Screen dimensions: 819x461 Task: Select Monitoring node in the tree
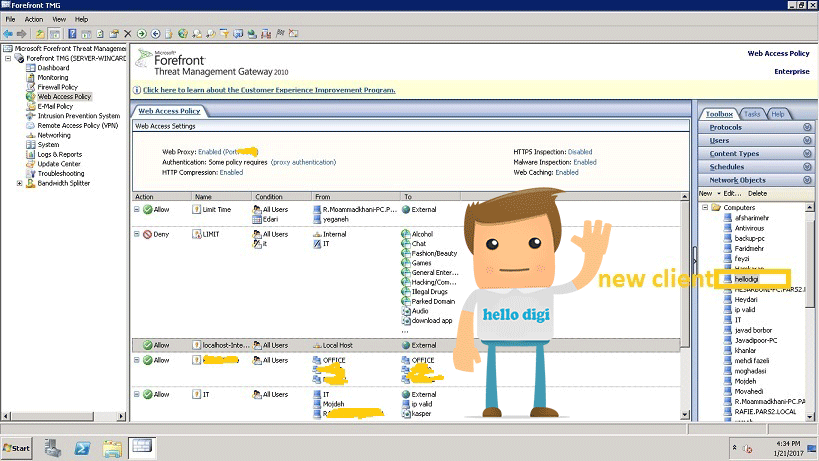(x=53, y=77)
